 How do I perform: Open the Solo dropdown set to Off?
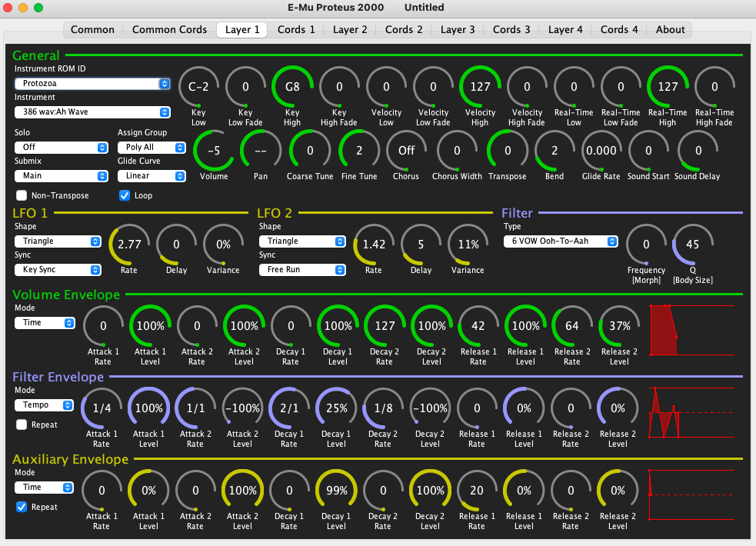(x=62, y=147)
